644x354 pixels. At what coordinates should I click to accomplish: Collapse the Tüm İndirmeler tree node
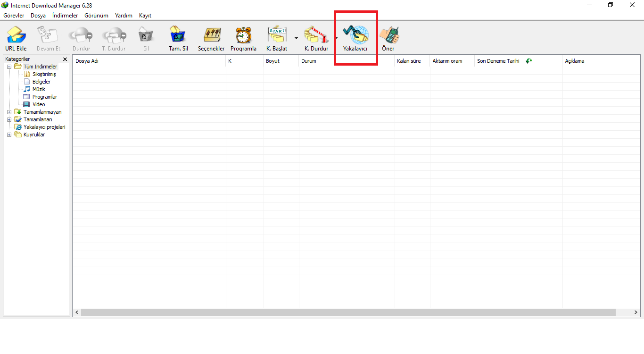pyautogui.click(x=9, y=67)
